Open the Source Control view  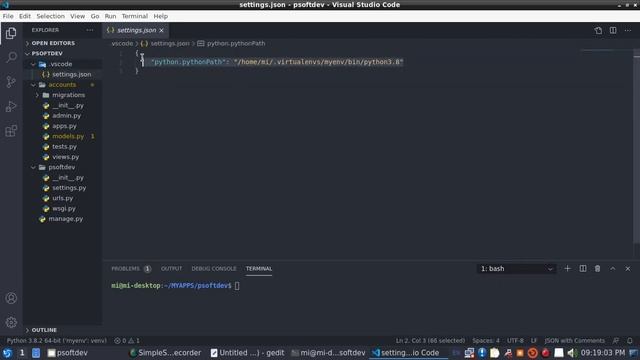coord(11,82)
